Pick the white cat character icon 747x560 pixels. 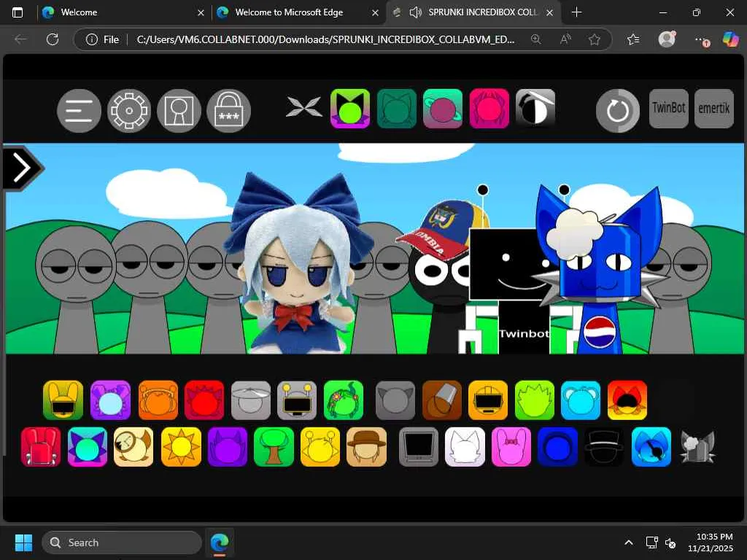465,447
